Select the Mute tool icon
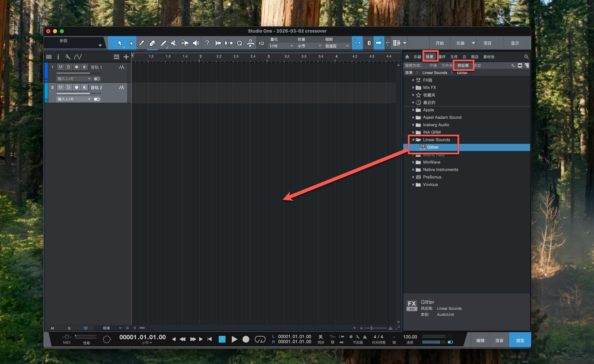This screenshot has width=594, height=364. [174, 43]
